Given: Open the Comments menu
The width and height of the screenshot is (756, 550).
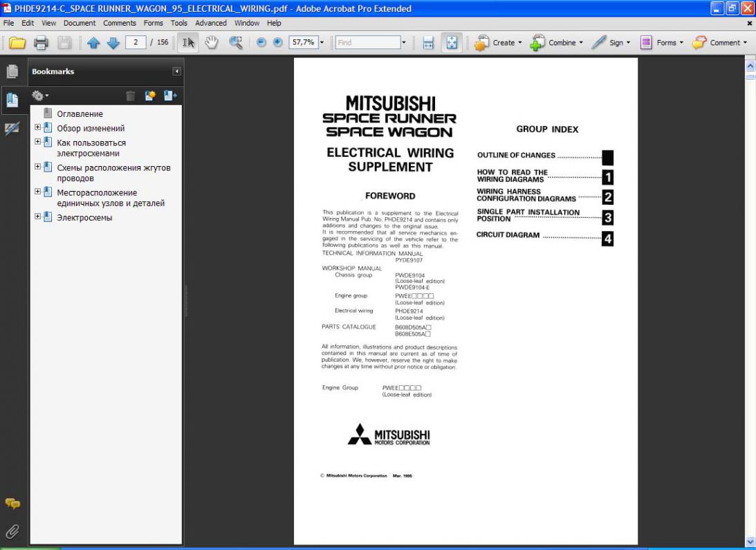Looking at the screenshot, I should pos(120,23).
